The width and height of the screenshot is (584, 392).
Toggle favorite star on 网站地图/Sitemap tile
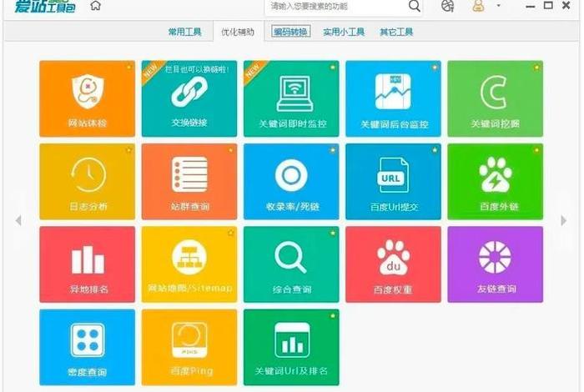pyautogui.click(x=230, y=233)
